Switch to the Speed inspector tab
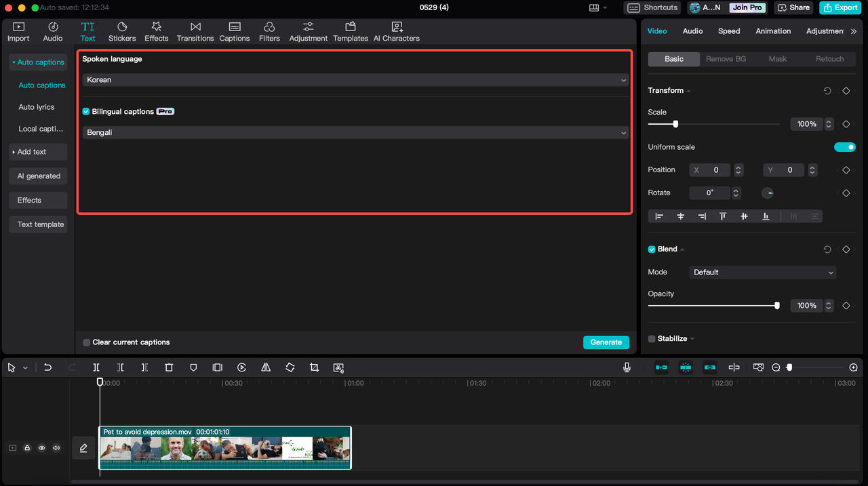 [x=729, y=31]
